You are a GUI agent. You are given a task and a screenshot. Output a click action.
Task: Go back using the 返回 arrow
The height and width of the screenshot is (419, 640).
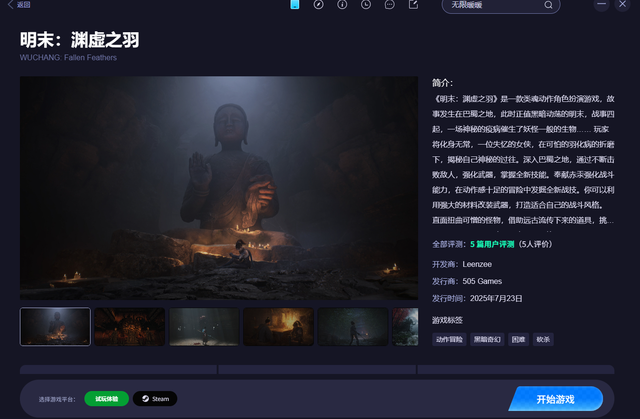point(19,4)
